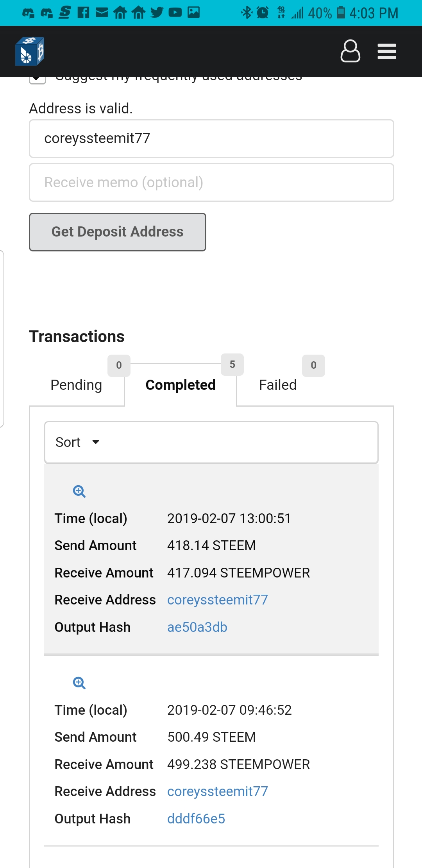
Task: Tap the email notification icon in status bar
Action: click(x=102, y=13)
